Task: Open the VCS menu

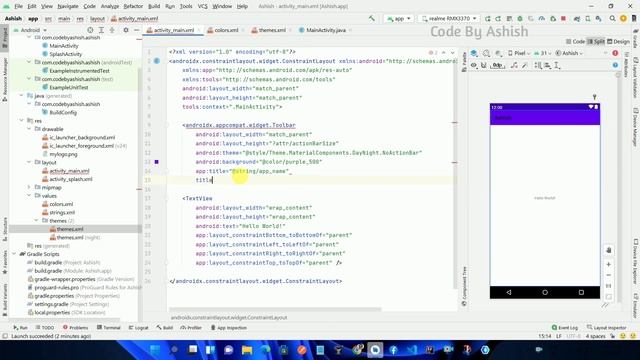Action: click(x=202, y=6)
